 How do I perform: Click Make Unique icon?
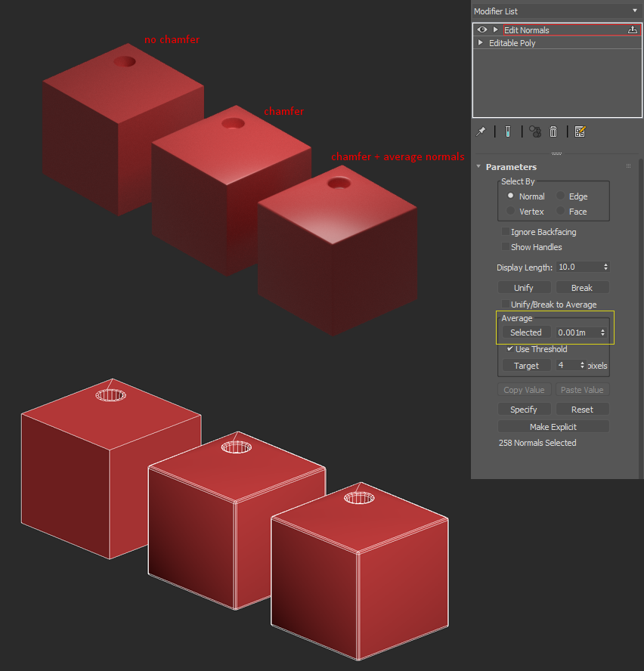535,131
